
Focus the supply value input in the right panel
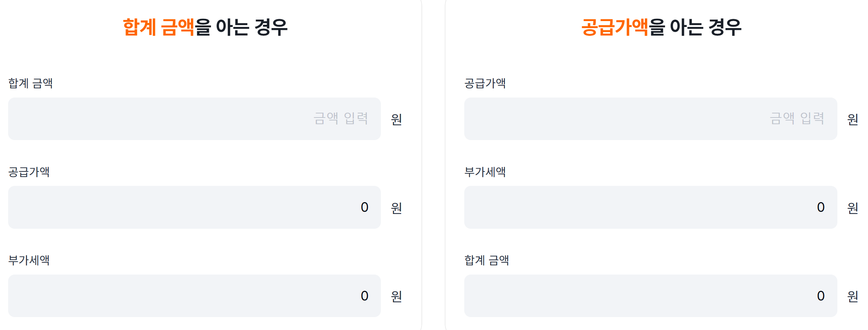click(x=650, y=119)
